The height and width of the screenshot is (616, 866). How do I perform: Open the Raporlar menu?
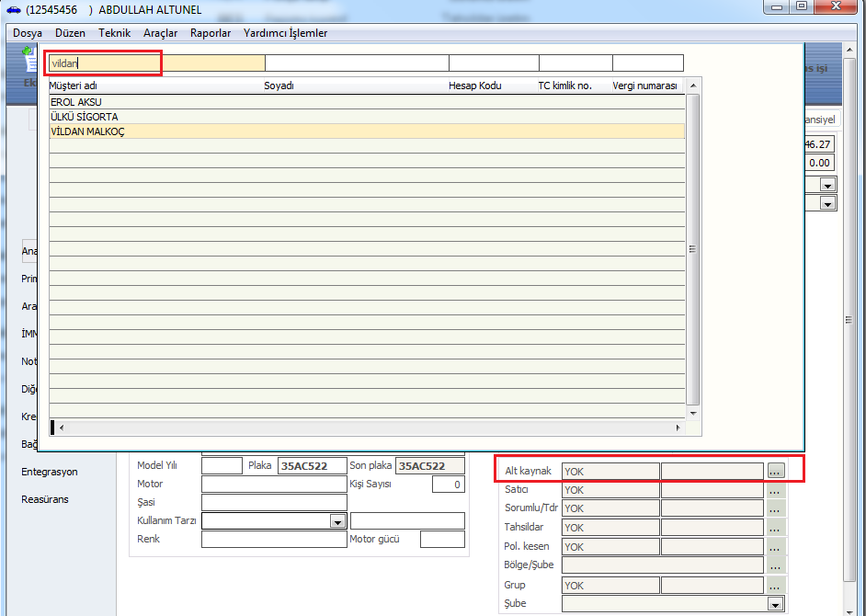[211, 33]
